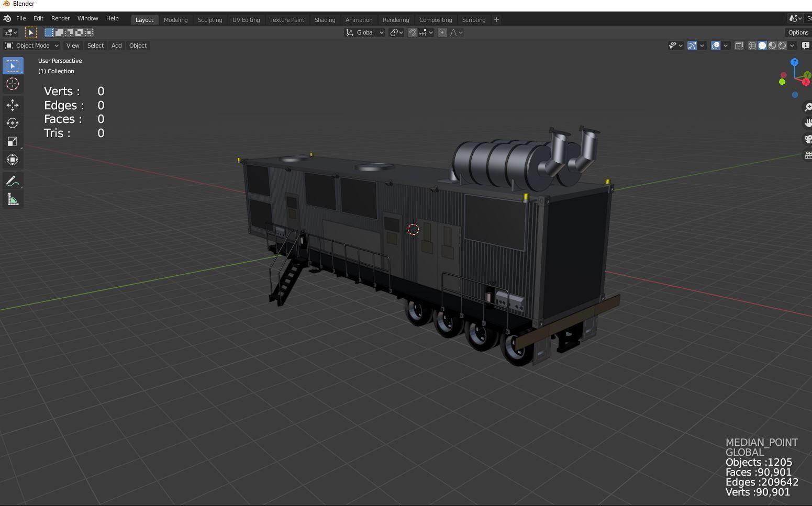The image size is (812, 506).
Task: Click the 3D cursor in the viewport
Action: pyautogui.click(x=413, y=229)
